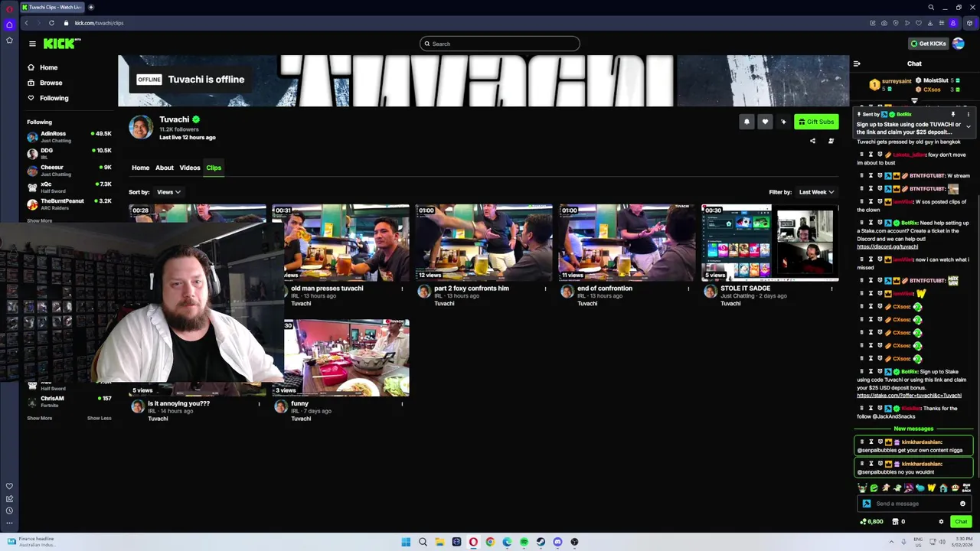
Task: Open the emote picker in message box
Action: click(x=962, y=504)
